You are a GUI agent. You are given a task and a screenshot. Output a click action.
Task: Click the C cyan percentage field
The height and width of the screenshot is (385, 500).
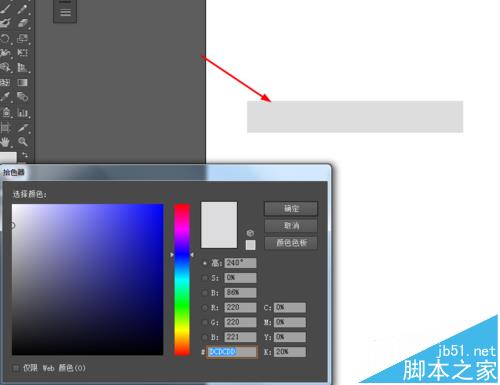(x=290, y=307)
